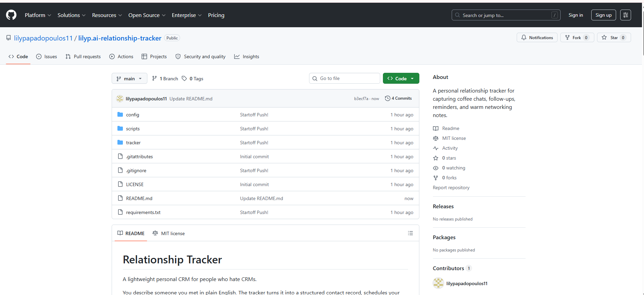The image size is (644, 295).
Task: Open the appearance settings icon in header
Action: point(625,15)
